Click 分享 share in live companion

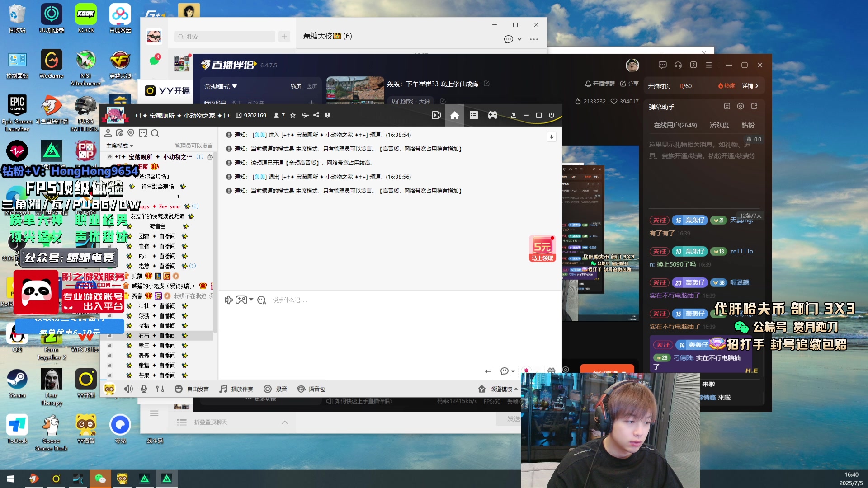click(629, 84)
